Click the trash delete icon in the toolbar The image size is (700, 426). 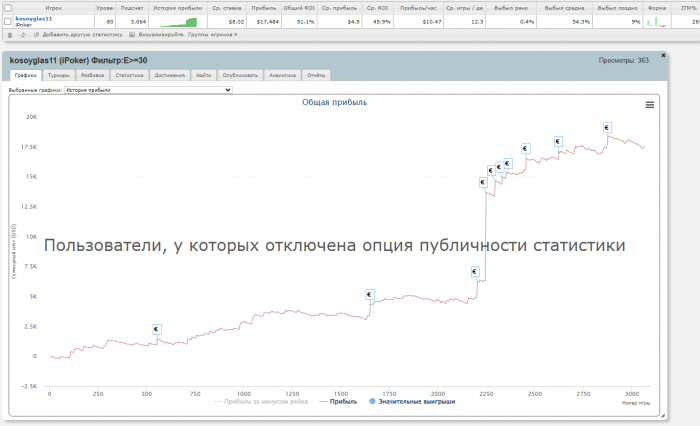[10, 35]
